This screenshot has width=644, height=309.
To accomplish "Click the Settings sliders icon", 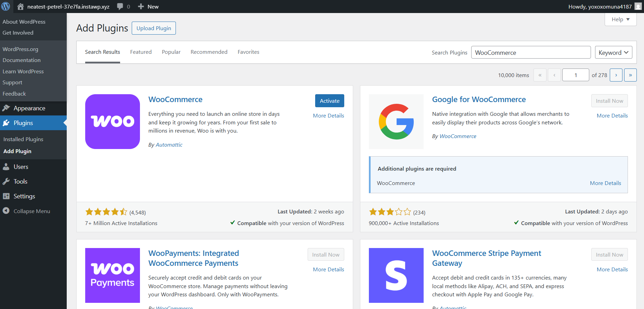I will [x=6, y=196].
